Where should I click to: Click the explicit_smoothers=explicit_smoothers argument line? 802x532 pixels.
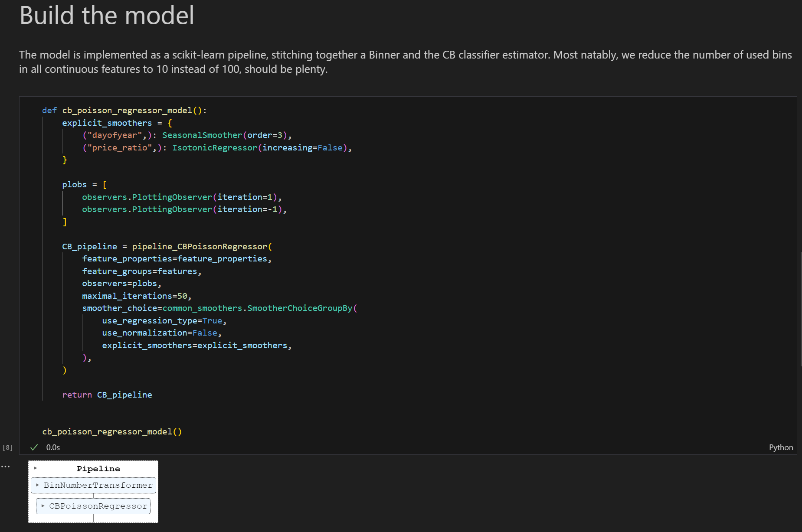[x=197, y=346]
